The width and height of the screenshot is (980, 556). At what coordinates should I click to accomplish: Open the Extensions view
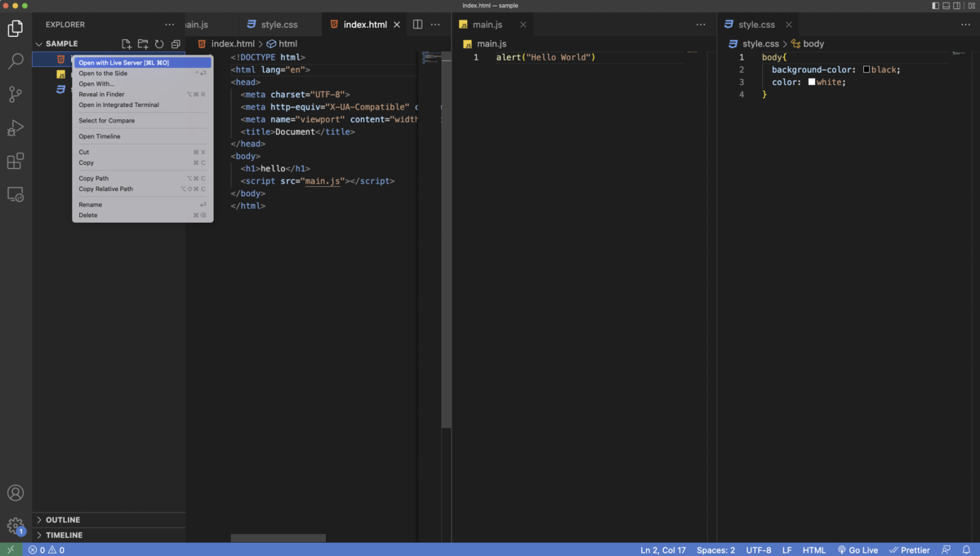click(x=16, y=162)
